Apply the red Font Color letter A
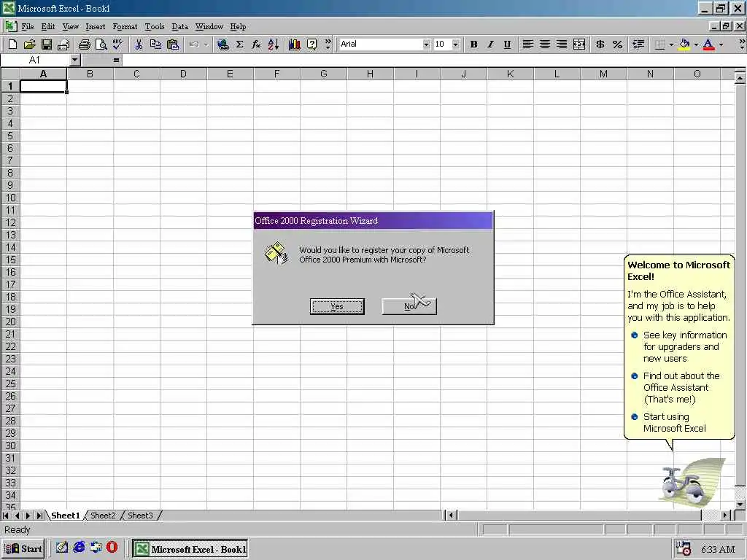This screenshot has height=560, width=747. (x=709, y=44)
